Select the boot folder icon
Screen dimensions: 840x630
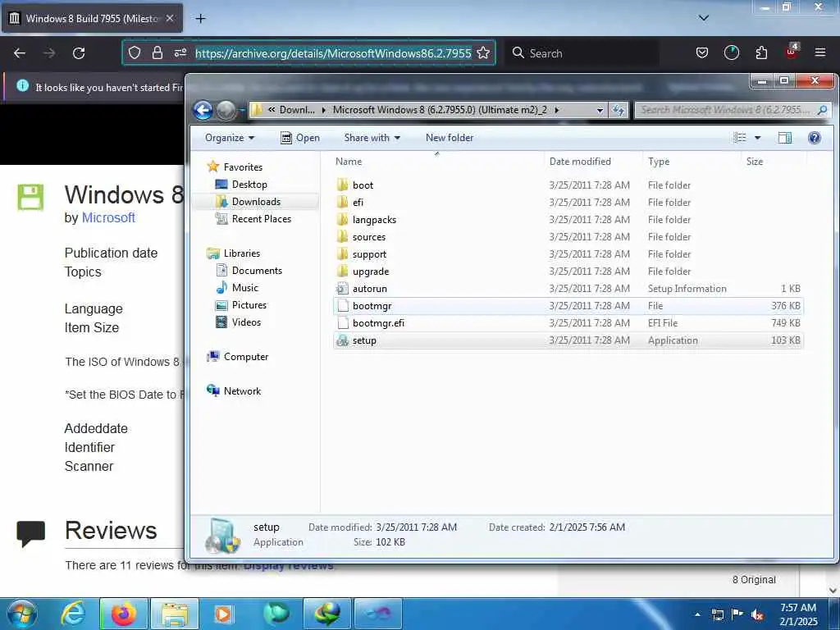[342, 185]
